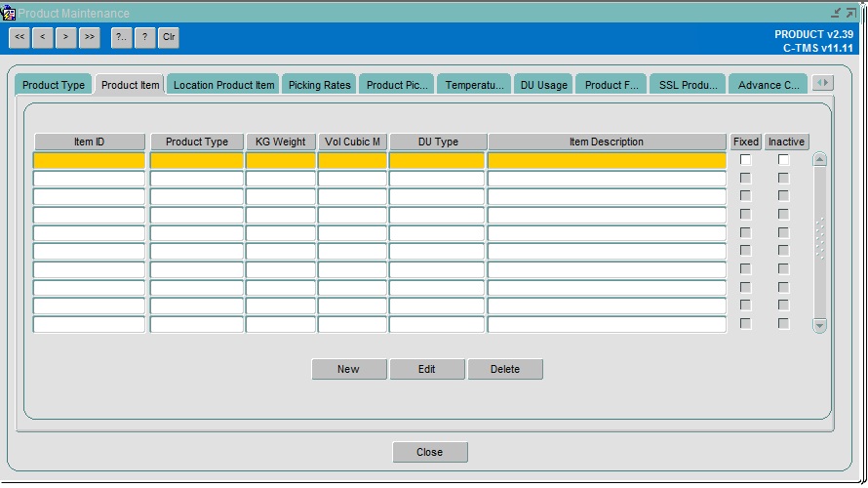
Task: Click the vertical scrollbar thumb of grid
Action: (820, 238)
